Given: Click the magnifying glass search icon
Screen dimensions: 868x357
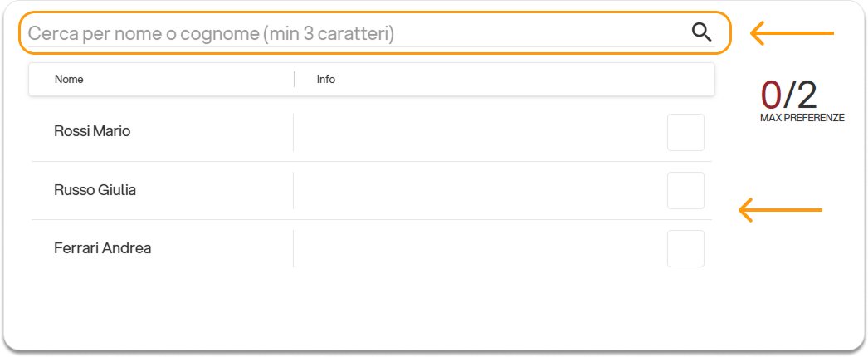Looking at the screenshot, I should tap(701, 32).
